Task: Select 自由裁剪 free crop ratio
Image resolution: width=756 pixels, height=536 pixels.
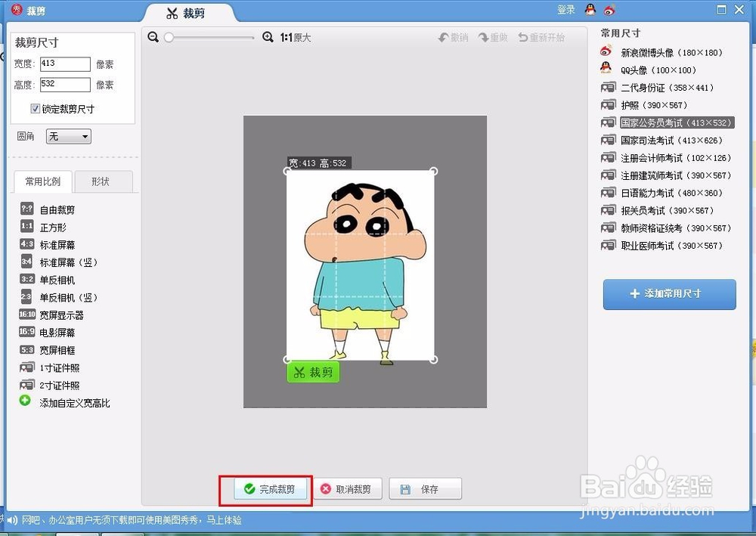Action: click(x=47, y=209)
